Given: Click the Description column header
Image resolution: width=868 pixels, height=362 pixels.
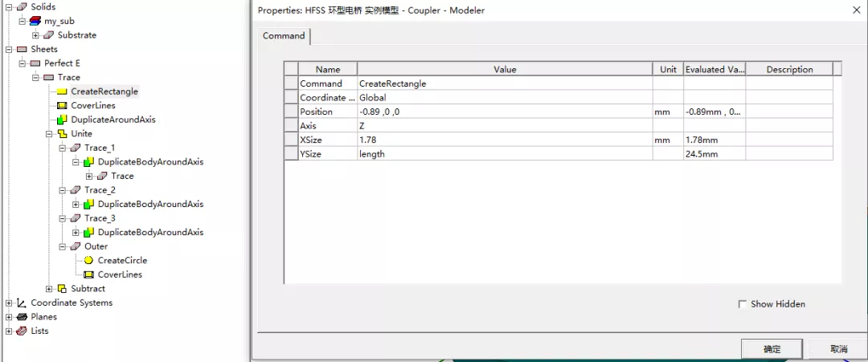Looking at the screenshot, I should (789, 69).
